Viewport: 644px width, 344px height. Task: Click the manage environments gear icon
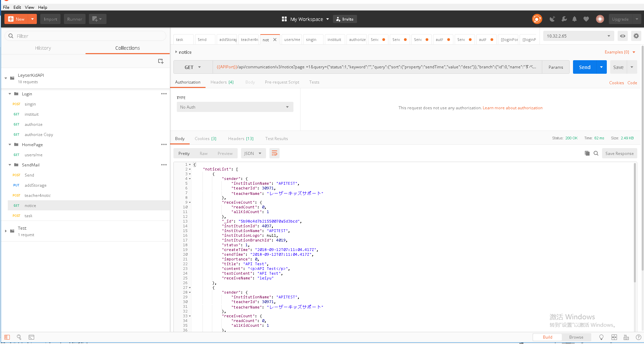tap(636, 36)
